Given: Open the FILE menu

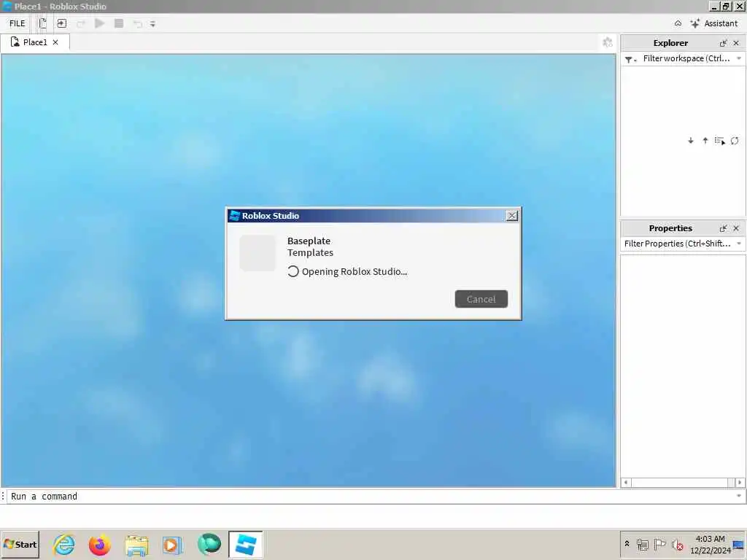Looking at the screenshot, I should coord(18,23).
